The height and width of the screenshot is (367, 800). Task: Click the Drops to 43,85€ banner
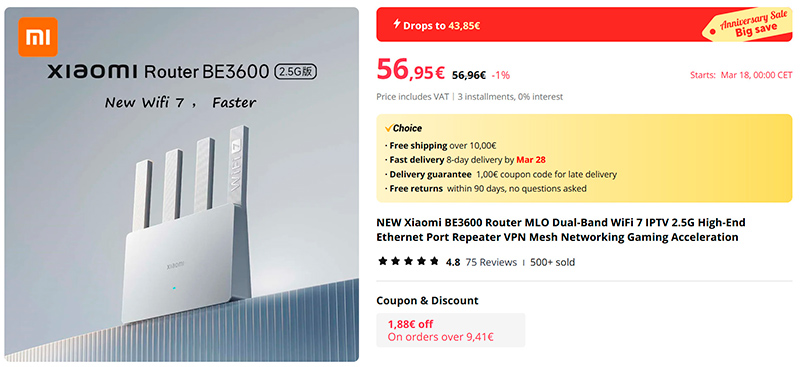[584, 25]
